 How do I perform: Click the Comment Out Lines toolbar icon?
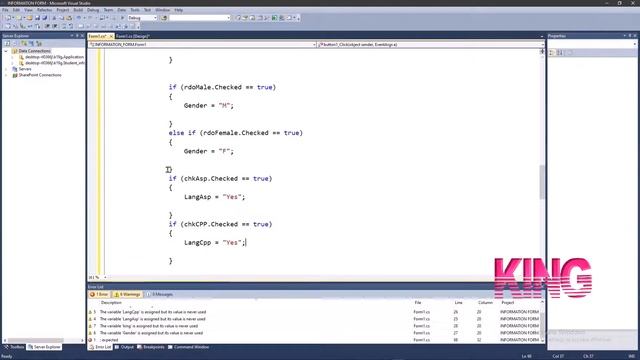coord(64,26)
